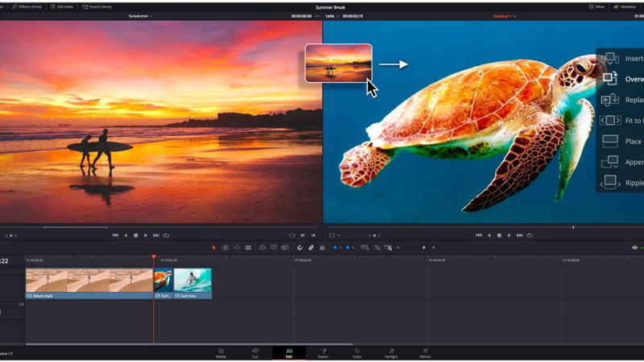The height and width of the screenshot is (362, 644).
Task: Show the Sound Library panel
Action: point(97,6)
